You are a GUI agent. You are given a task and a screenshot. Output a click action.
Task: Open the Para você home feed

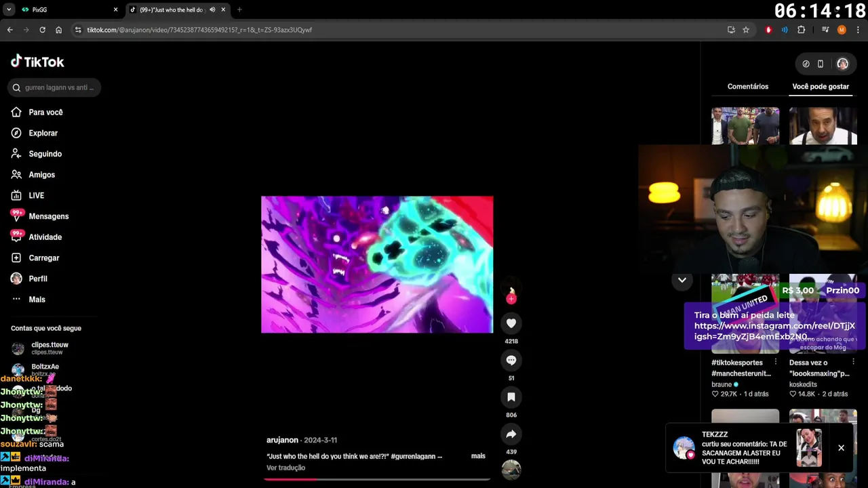click(45, 113)
